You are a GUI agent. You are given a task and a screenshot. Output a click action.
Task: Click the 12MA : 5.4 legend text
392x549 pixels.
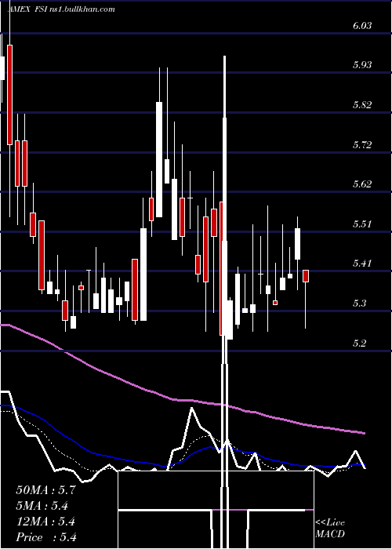45,522
